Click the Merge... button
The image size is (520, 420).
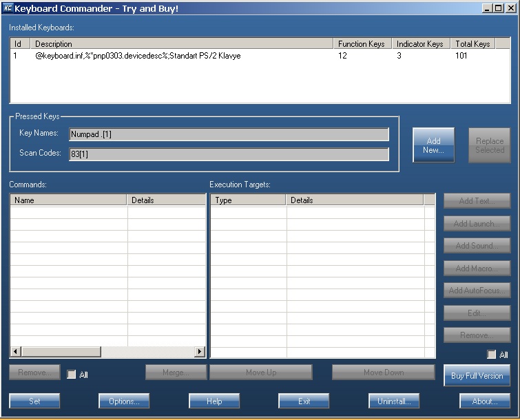click(x=176, y=372)
